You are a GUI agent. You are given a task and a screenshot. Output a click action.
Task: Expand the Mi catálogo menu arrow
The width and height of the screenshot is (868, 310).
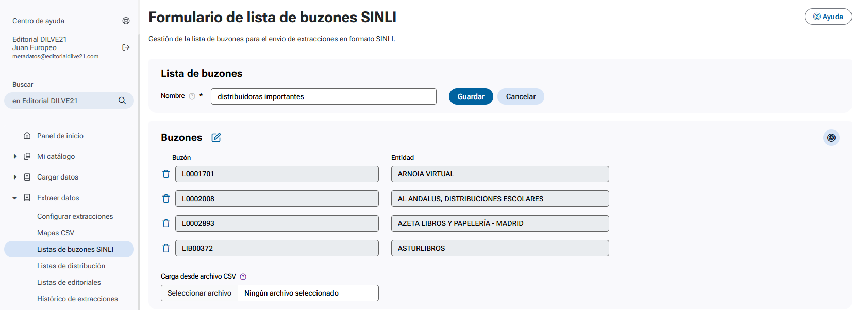[15, 156]
